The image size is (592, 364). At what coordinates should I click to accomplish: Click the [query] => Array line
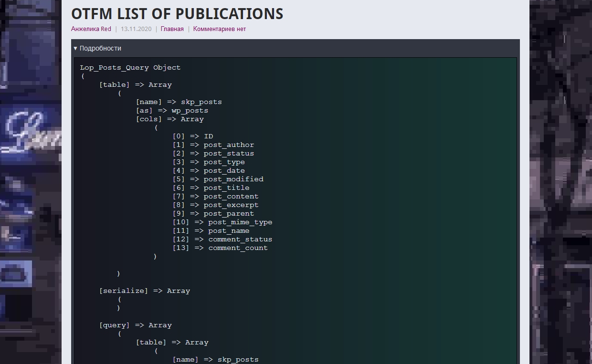(x=135, y=325)
